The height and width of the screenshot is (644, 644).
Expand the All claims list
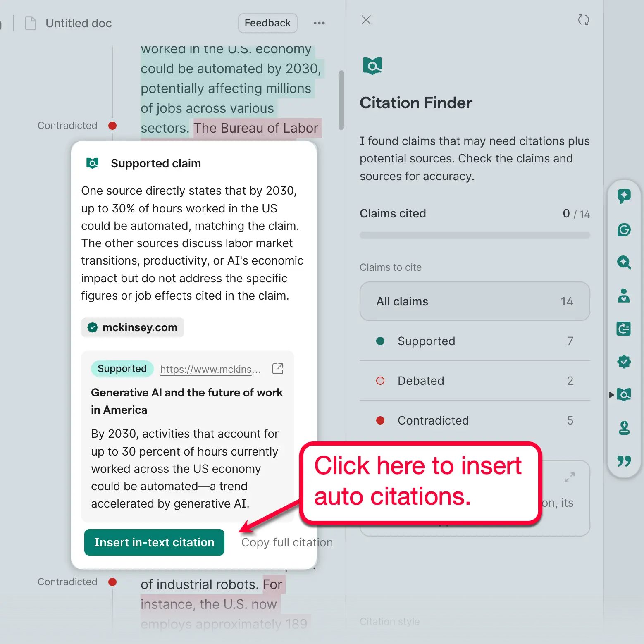475,301
